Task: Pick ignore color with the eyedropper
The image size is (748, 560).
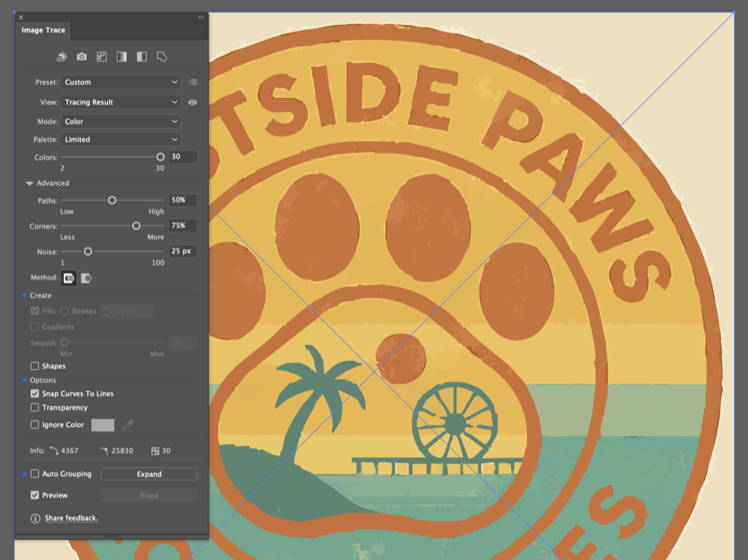Action: tap(127, 425)
